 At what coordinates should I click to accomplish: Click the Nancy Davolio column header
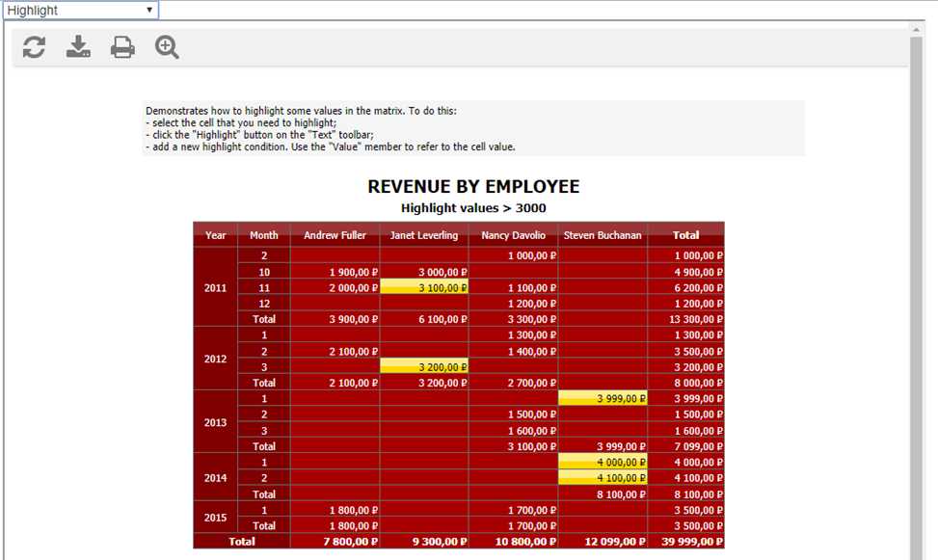[x=513, y=235]
